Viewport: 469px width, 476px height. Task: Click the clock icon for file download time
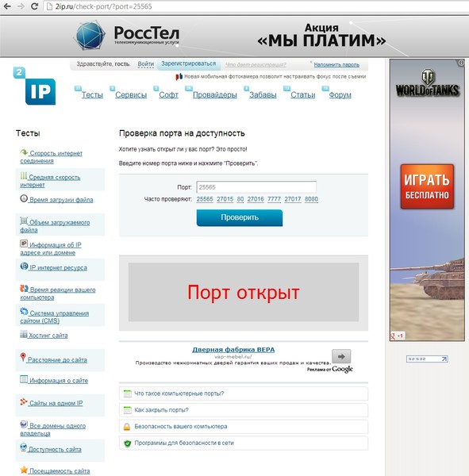pos(24,198)
